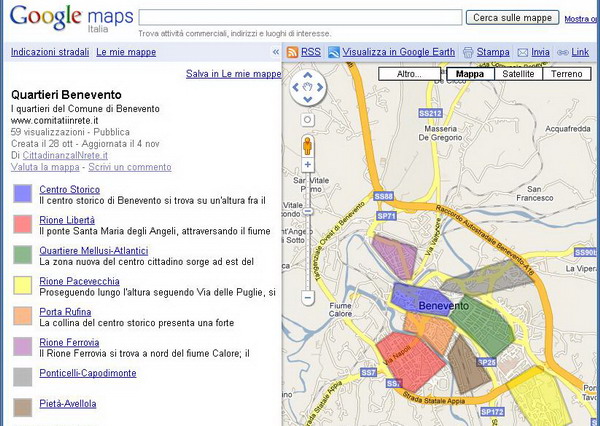
Task: Collapse the left panel with double chevron
Action: (x=276, y=52)
